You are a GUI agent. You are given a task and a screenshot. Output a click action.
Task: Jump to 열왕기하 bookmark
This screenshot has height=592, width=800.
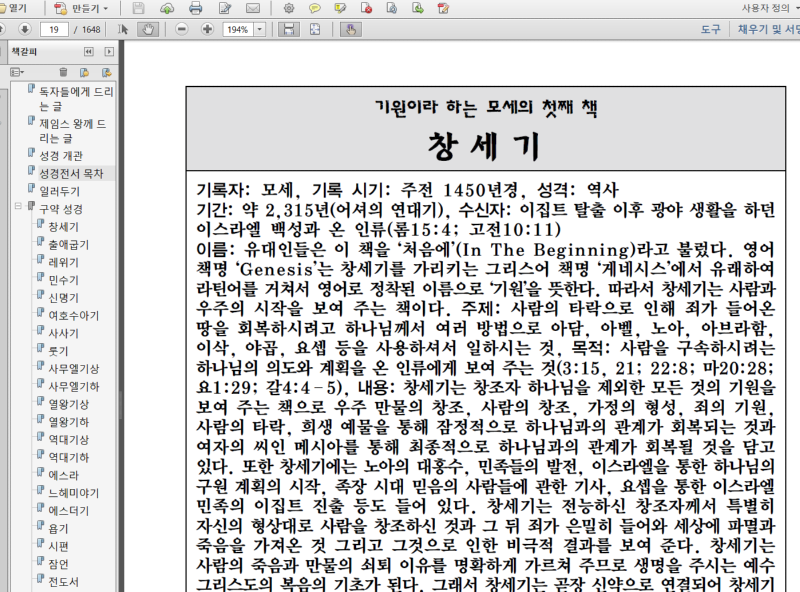click(68, 422)
